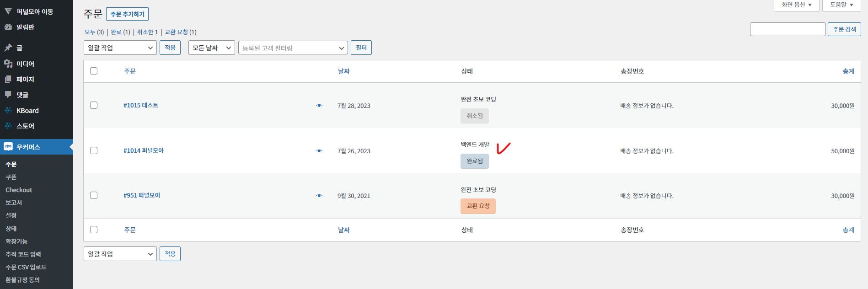
Task: Check the box for order #1014
Action: (94, 150)
